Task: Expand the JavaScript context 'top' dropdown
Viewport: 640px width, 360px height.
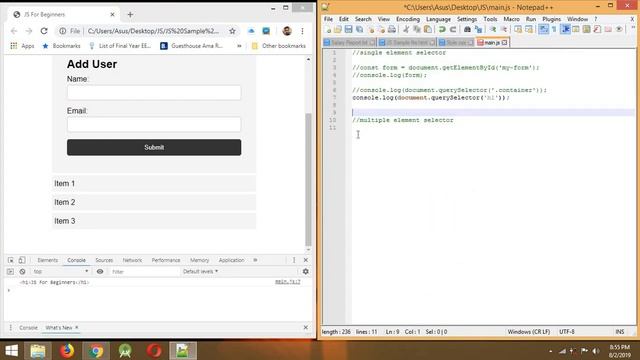Action: [x=60, y=271]
